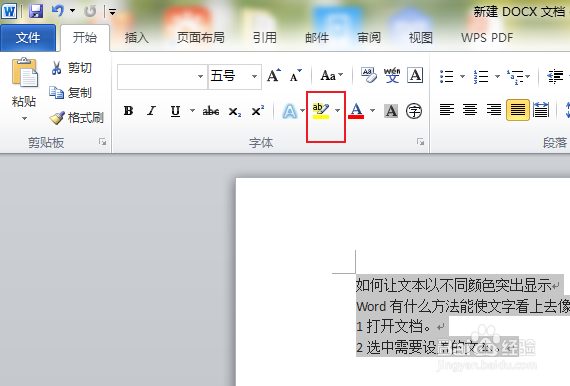Open the 审阅 (Review) tab
Viewport: 570px width, 386px height.
[369, 37]
